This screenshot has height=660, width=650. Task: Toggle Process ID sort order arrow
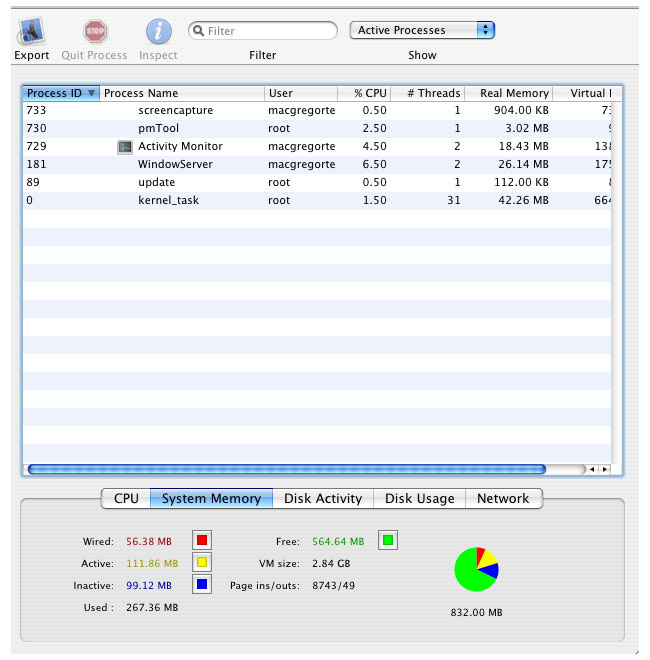coord(92,93)
